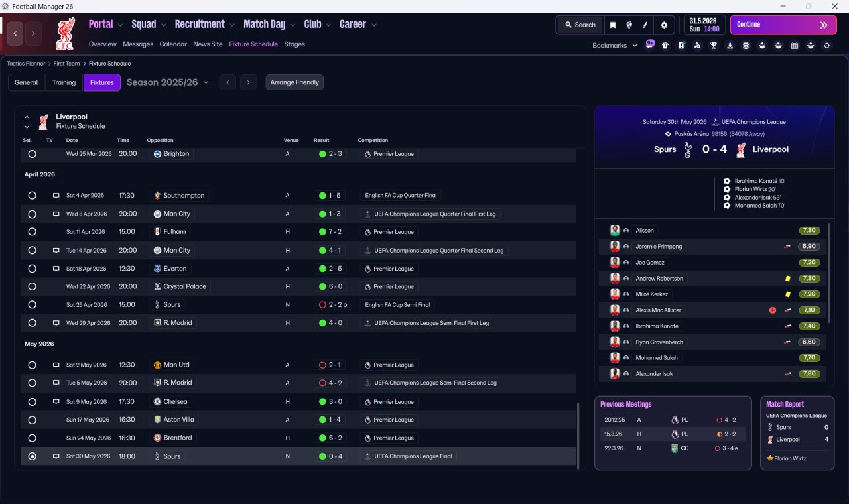Select the Crystal Palace fixture radio button

[32, 287]
